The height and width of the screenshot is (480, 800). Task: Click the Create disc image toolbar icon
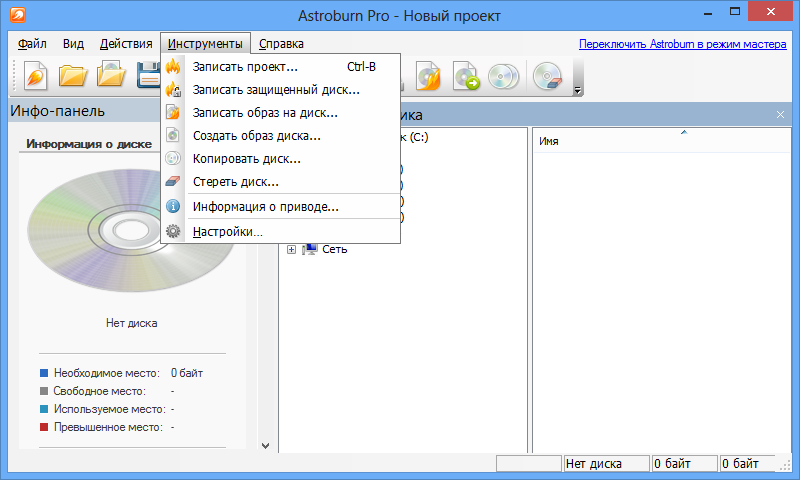(466, 76)
